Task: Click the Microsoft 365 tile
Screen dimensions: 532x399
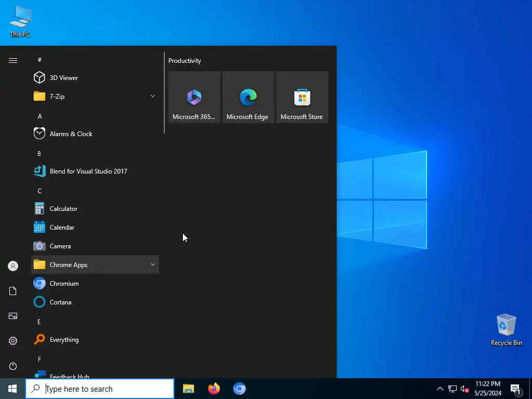Action: coord(194,97)
